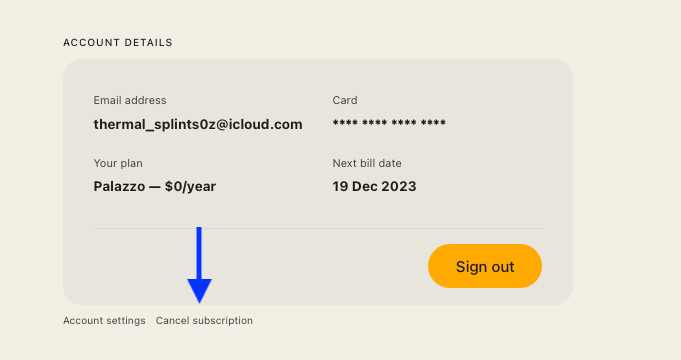Click the Your plan label
The width and height of the screenshot is (681, 360).
pos(118,163)
